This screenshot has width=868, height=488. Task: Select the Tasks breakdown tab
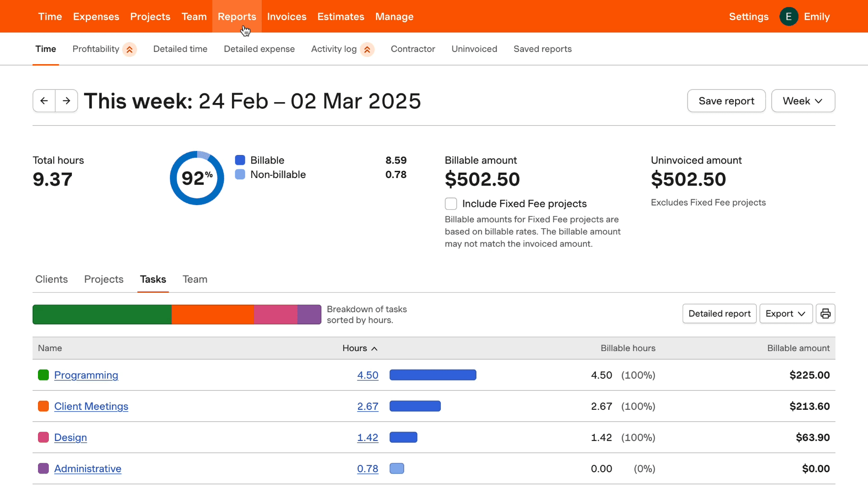tap(153, 279)
